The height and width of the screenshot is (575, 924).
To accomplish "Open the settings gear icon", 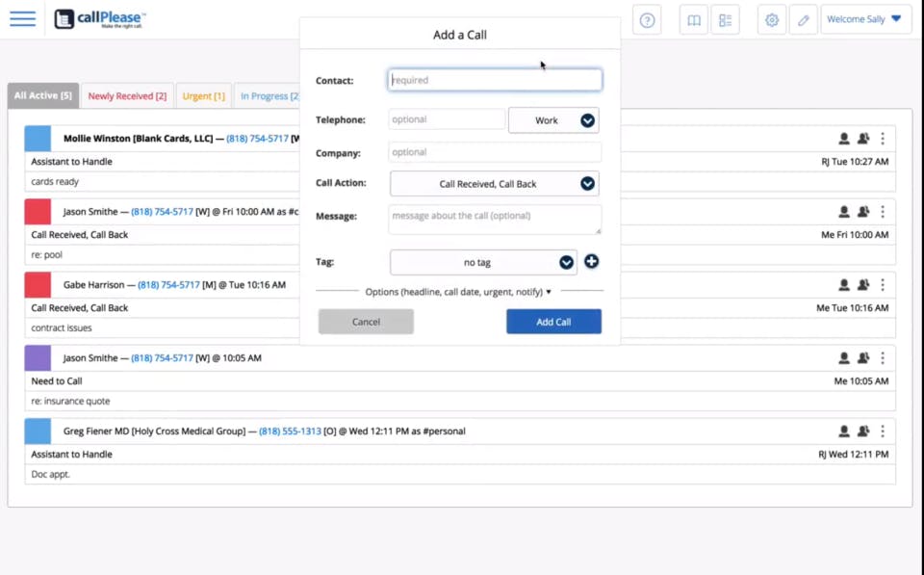I will tap(772, 19).
